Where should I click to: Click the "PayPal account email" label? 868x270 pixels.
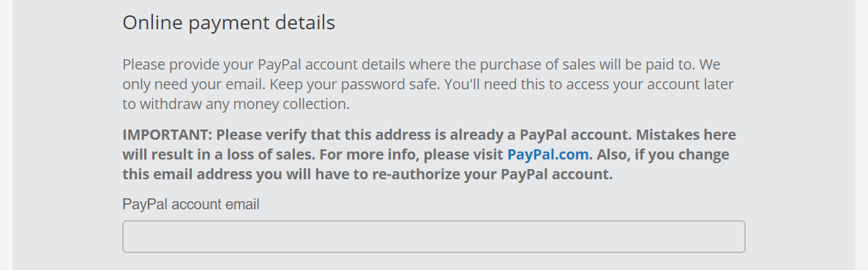coord(191,204)
